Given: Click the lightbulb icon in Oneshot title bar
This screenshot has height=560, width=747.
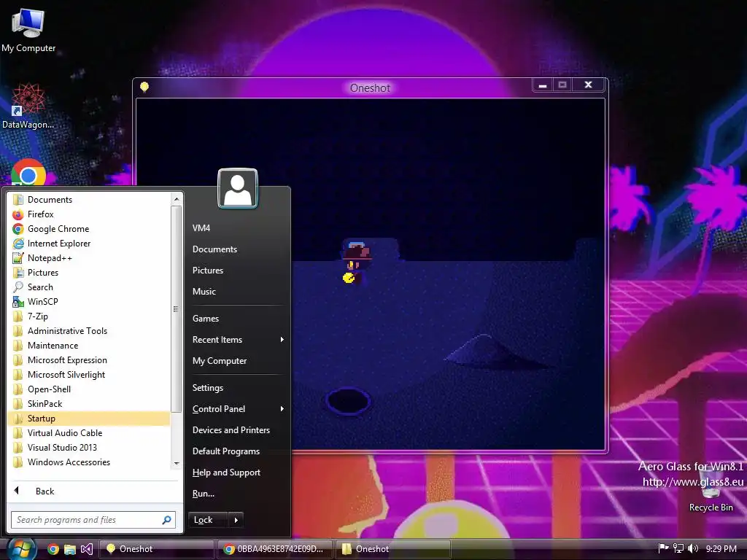Looking at the screenshot, I should pyautogui.click(x=144, y=87).
